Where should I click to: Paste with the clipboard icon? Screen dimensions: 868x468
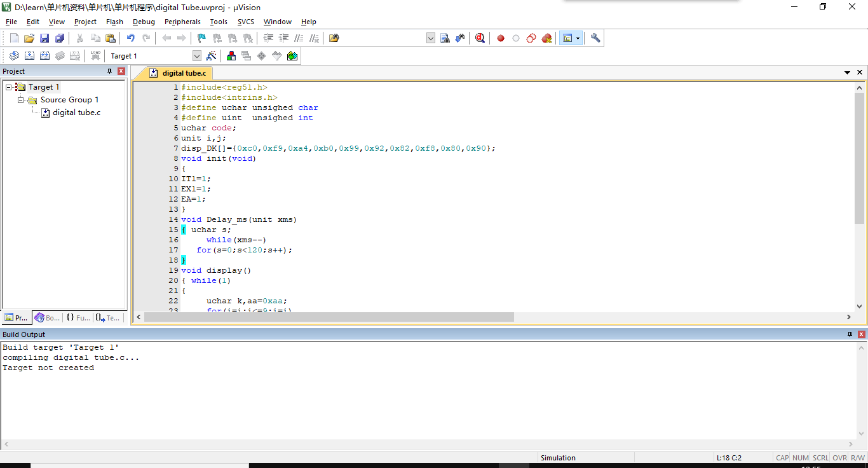(111, 38)
